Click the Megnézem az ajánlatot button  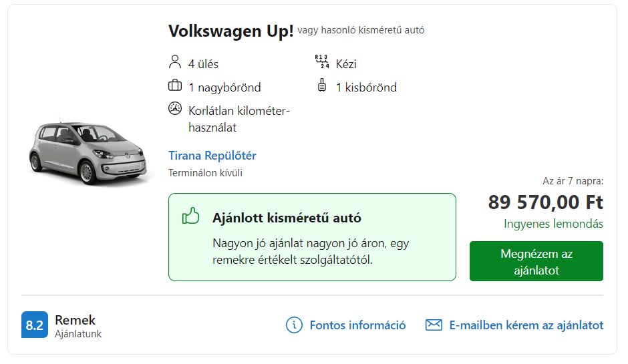[x=536, y=261]
